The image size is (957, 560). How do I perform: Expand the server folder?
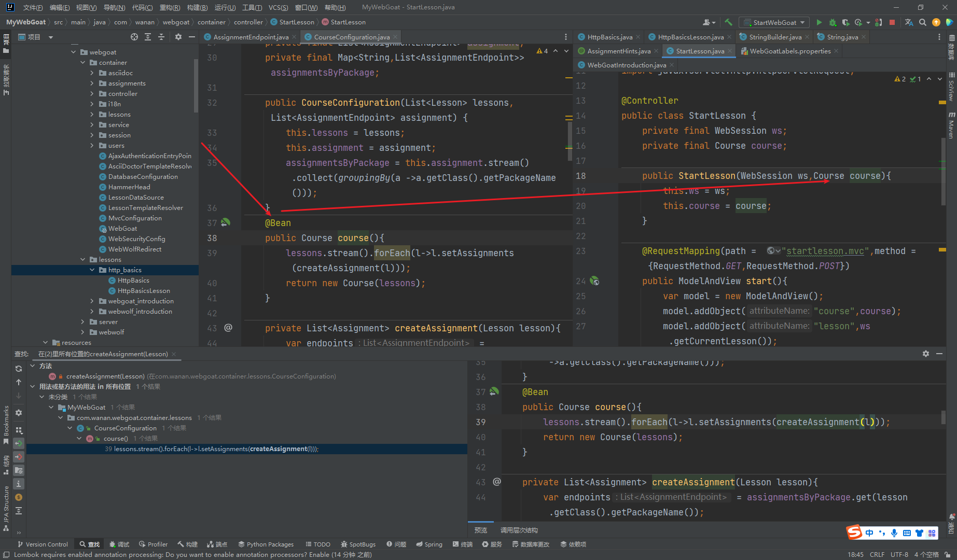pos(83,322)
